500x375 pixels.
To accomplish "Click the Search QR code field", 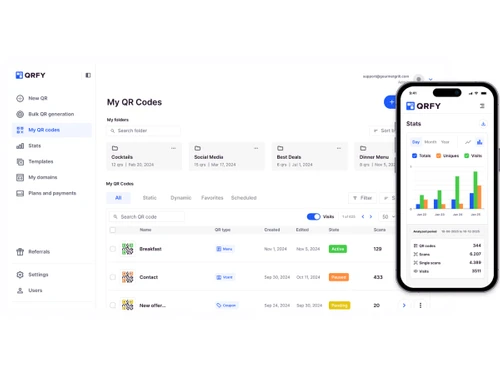I will [147, 217].
